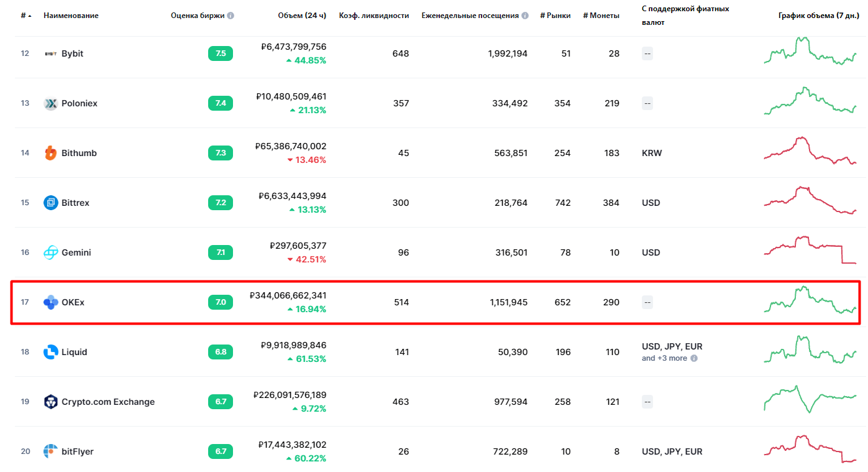Click the bitFlyer exchange logo

click(51, 451)
